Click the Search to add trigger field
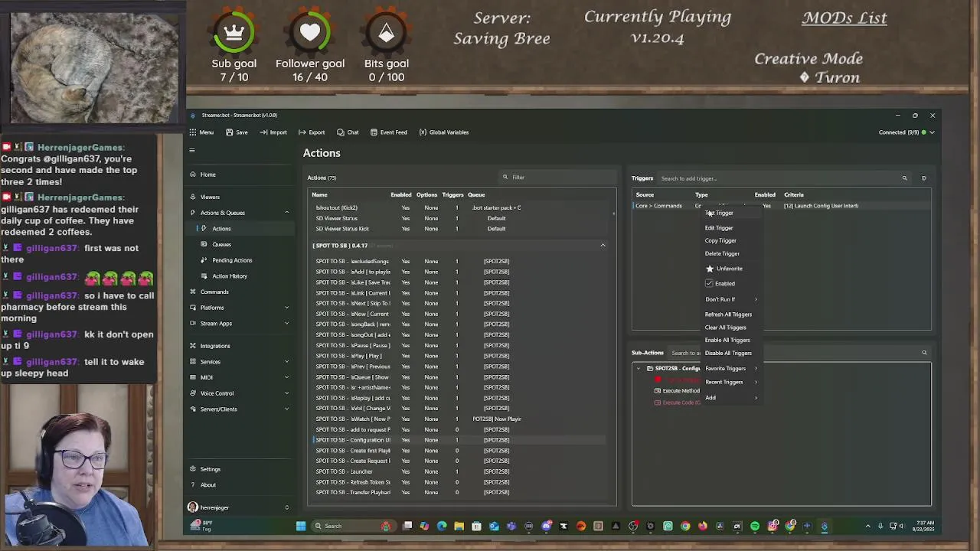This screenshot has height=551, width=980. (781, 178)
